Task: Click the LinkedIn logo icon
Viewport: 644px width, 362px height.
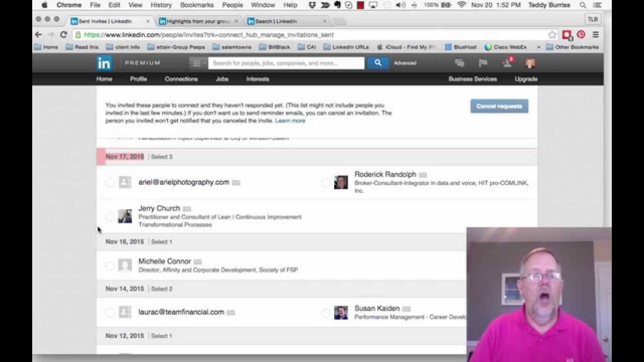Action: (x=104, y=63)
